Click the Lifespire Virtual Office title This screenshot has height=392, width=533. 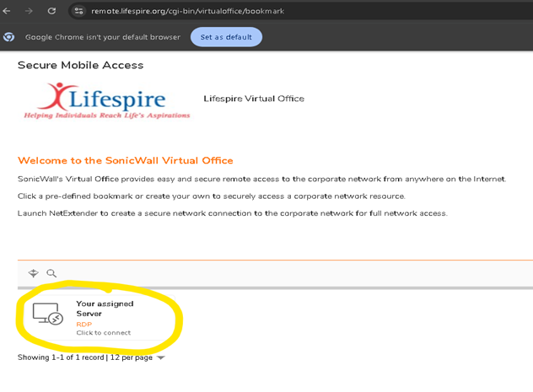[x=254, y=99]
